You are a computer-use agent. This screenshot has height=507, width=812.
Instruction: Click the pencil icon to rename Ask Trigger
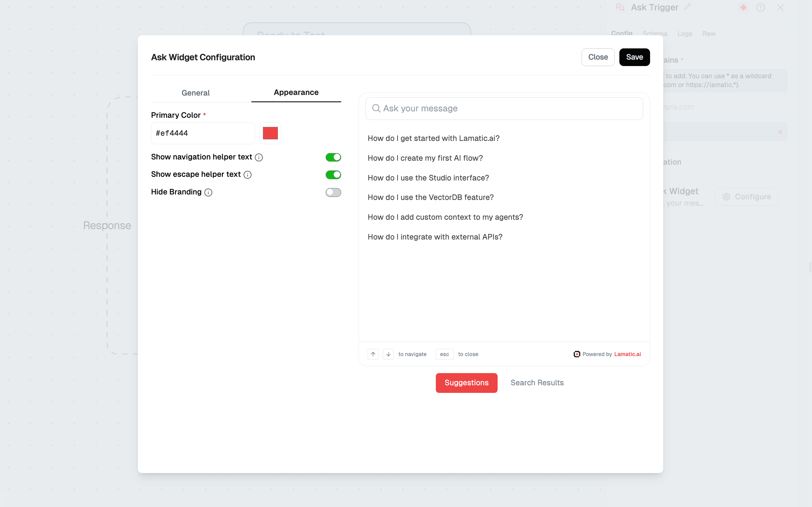click(x=688, y=7)
